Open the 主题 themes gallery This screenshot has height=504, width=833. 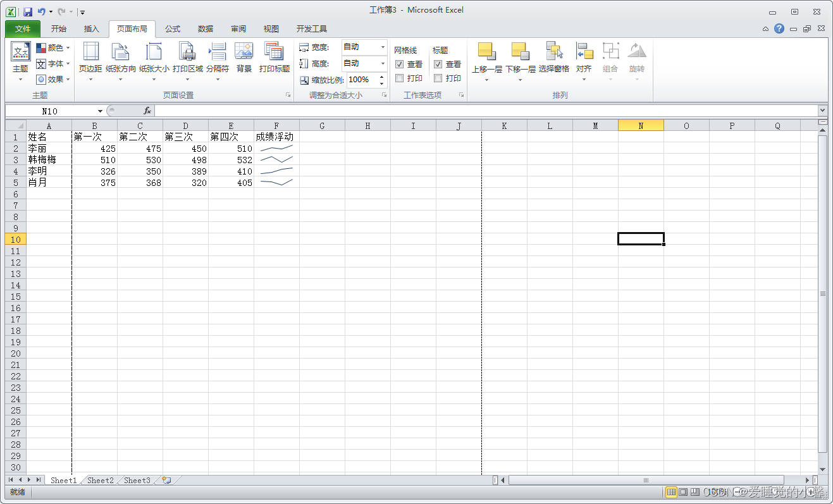click(21, 60)
